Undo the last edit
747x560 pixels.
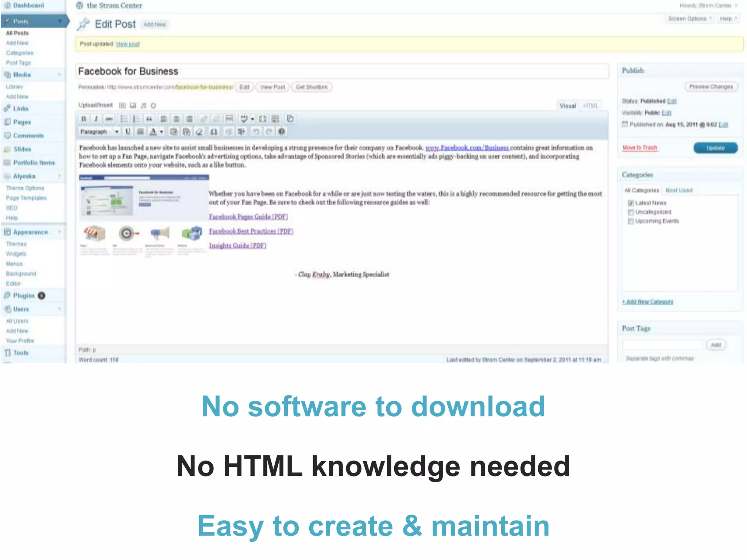(256, 132)
